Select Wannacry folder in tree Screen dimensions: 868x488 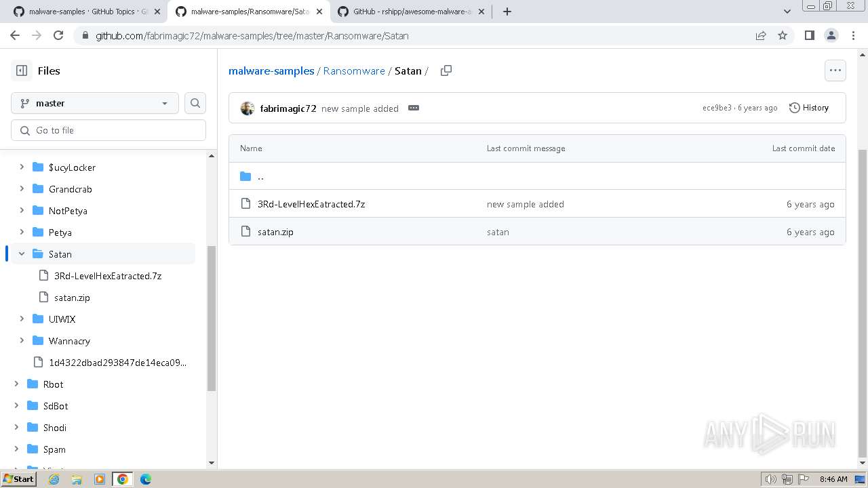click(x=69, y=341)
